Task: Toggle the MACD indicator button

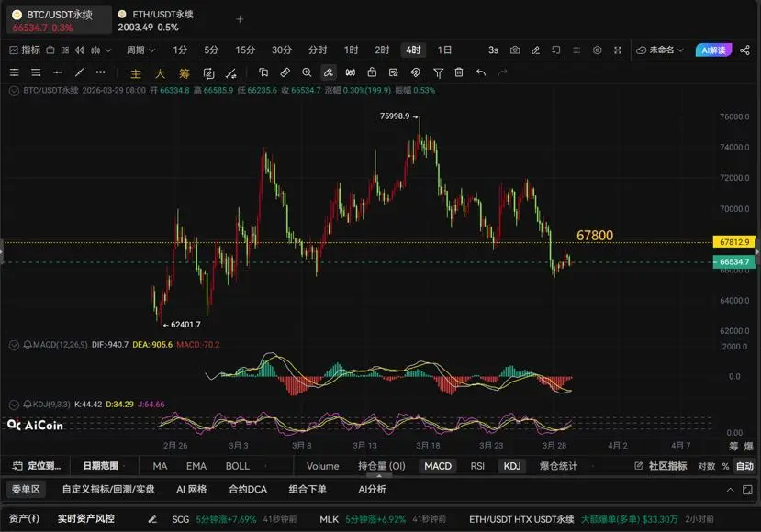Action: click(438, 466)
